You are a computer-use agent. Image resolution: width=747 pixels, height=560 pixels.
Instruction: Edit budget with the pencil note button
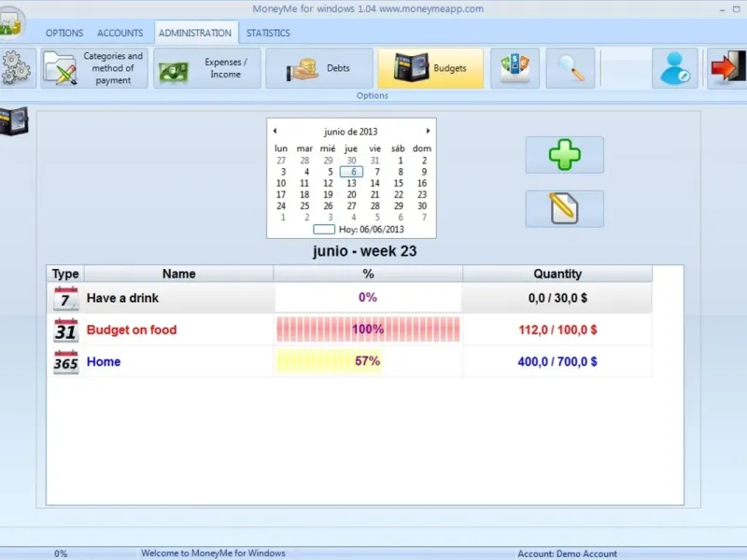point(565,208)
